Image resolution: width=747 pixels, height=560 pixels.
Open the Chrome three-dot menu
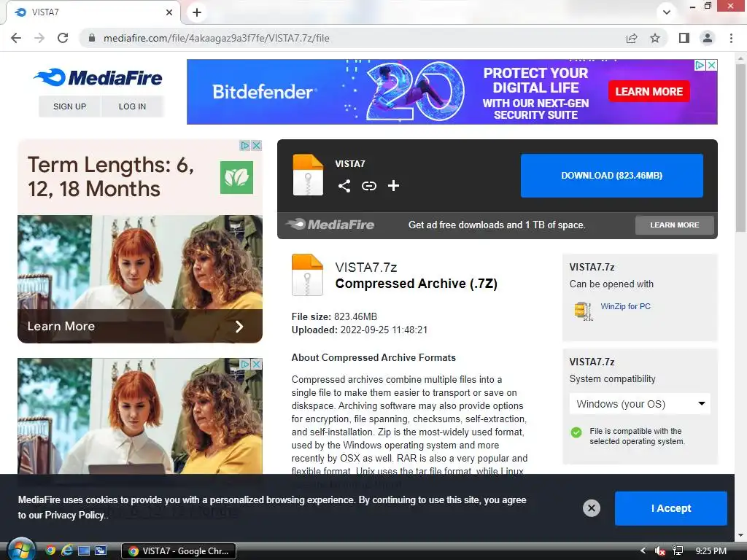pos(731,38)
